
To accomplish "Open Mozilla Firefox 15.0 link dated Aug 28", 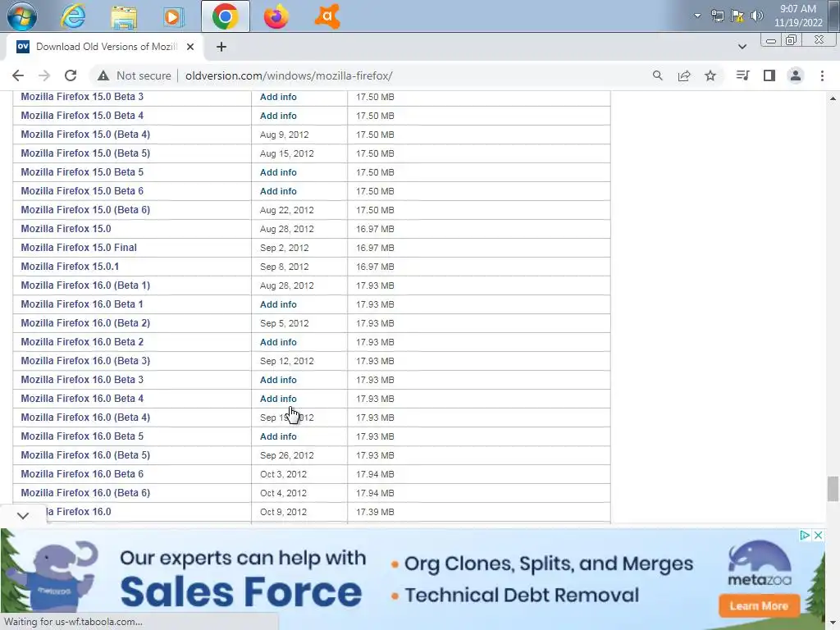I will pos(66,229).
